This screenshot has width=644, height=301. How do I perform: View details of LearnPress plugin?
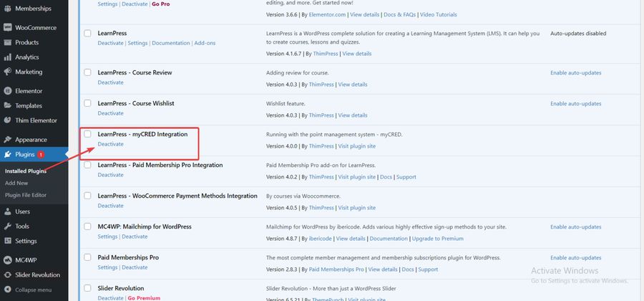click(357, 54)
